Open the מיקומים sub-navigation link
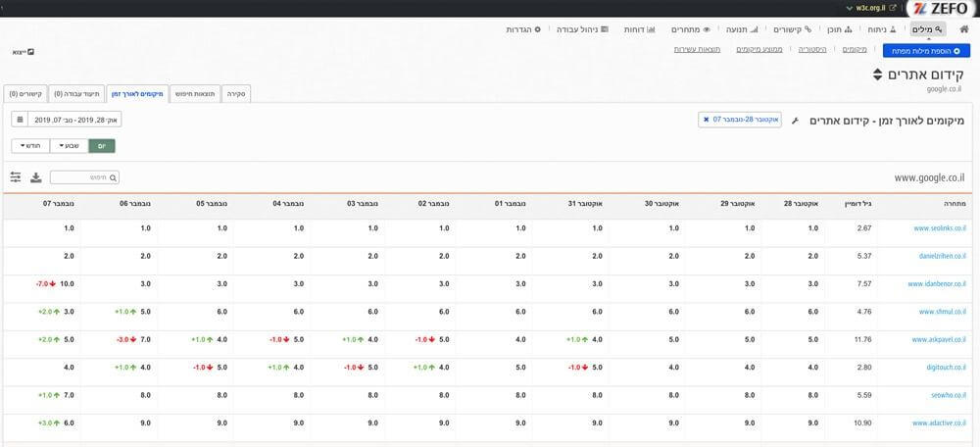This screenshot has width=980, height=447. pos(855,49)
